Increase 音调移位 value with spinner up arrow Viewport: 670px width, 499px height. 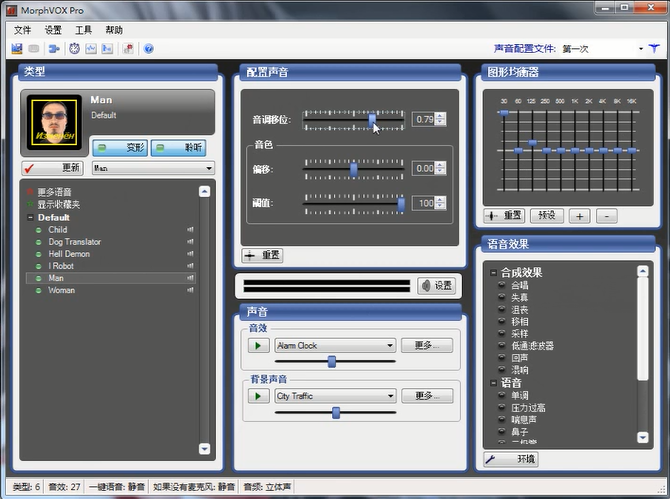pyautogui.click(x=441, y=116)
